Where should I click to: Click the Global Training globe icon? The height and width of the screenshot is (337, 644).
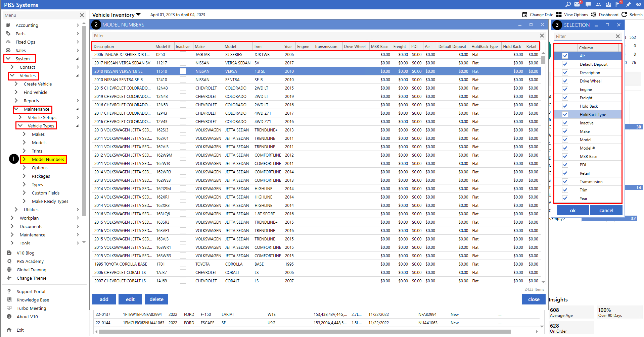click(x=9, y=270)
